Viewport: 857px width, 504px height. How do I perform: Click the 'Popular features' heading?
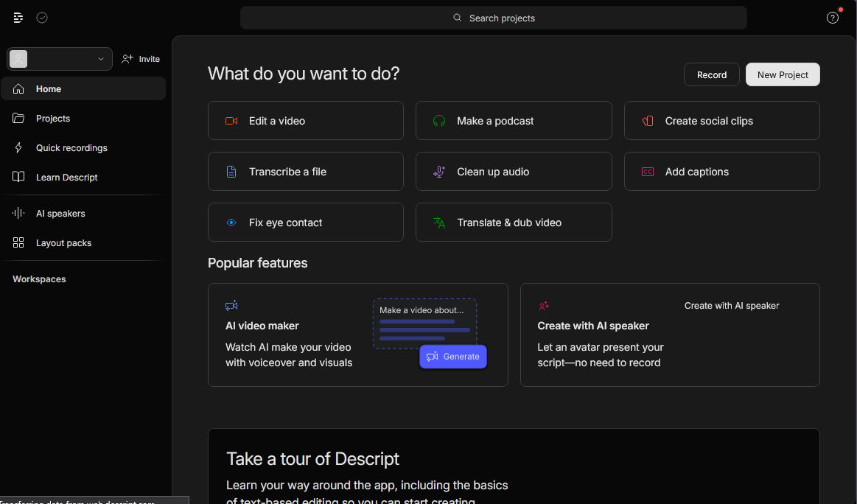(257, 263)
